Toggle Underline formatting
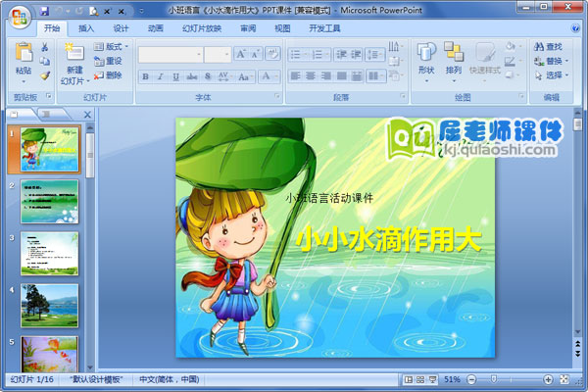This screenshot has height=392, width=588. click(175, 76)
